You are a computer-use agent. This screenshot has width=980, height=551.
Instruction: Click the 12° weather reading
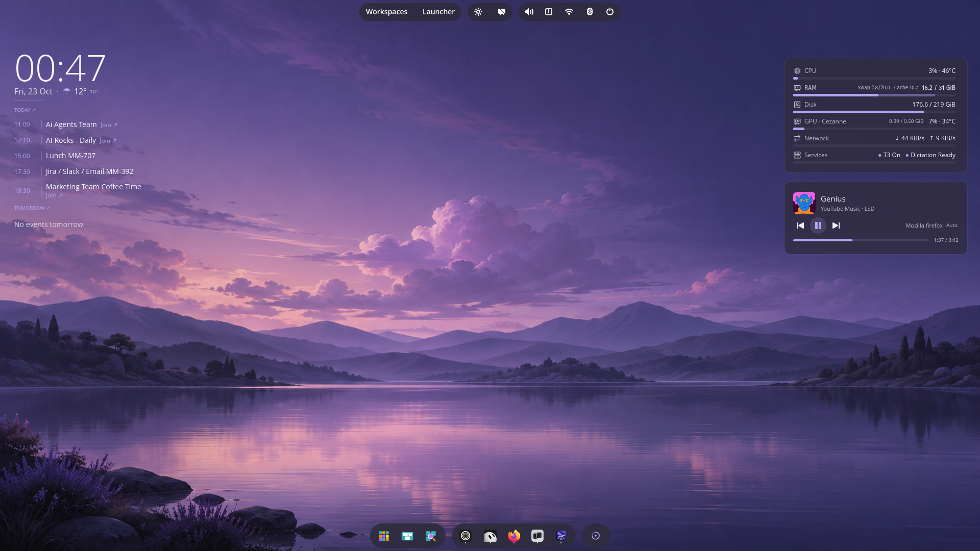click(x=80, y=91)
